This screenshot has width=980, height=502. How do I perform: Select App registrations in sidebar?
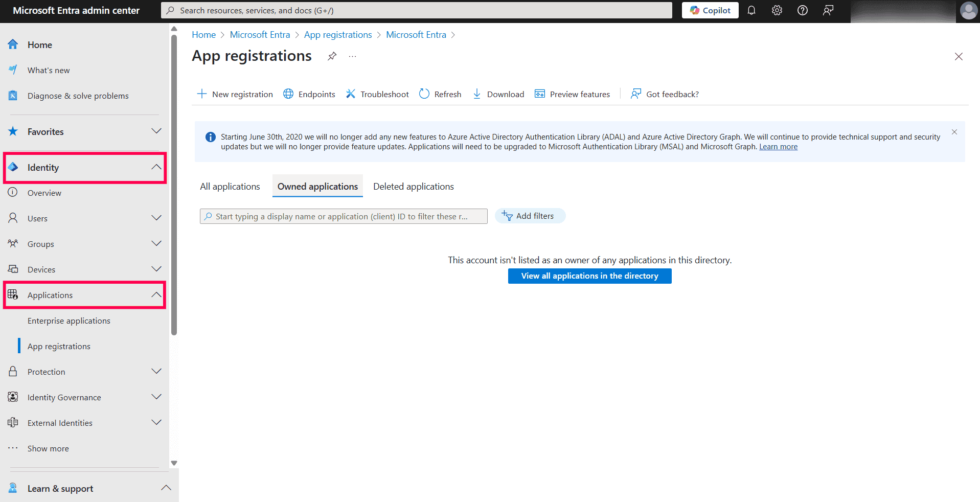(x=59, y=346)
